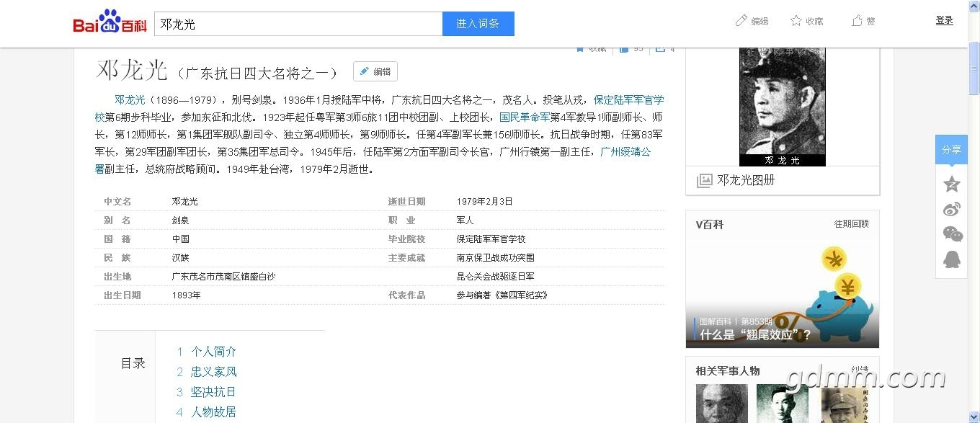
Task: Open the 往期回顾 link in V百科
Action: click(x=851, y=224)
